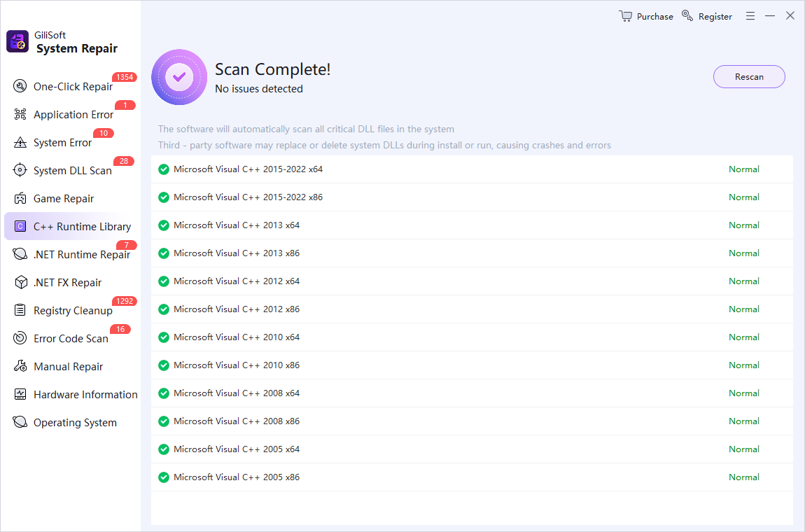Screen dimensions: 805x532
Task: Click green check for Visual C++ 2013 x64
Action: 164,225
